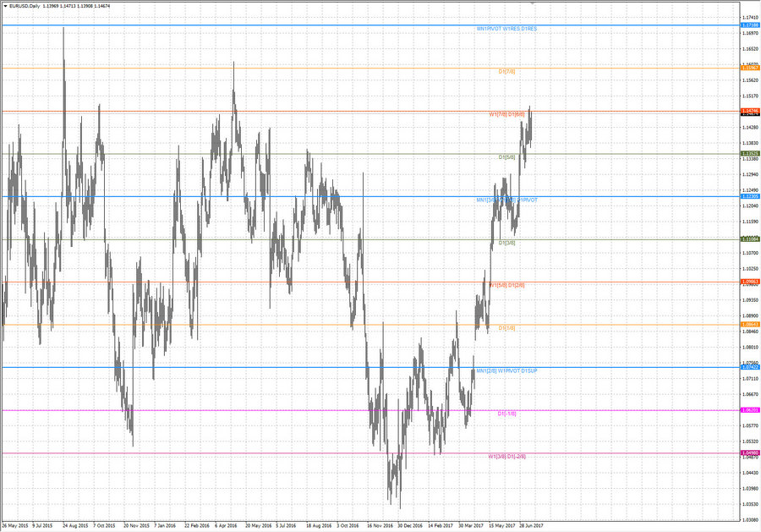Click the W1[3/8] D1[-2/8] pink label
Screen dimensions: 761x532
tap(508, 456)
